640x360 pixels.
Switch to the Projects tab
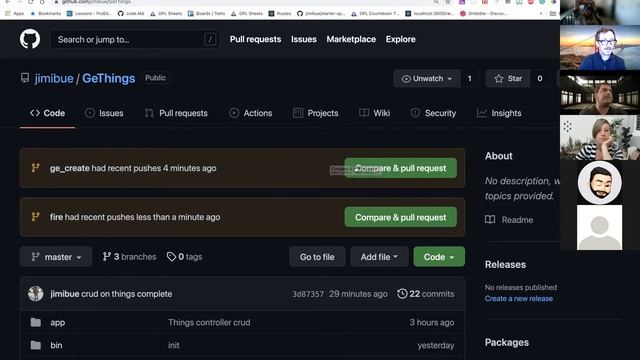point(316,113)
